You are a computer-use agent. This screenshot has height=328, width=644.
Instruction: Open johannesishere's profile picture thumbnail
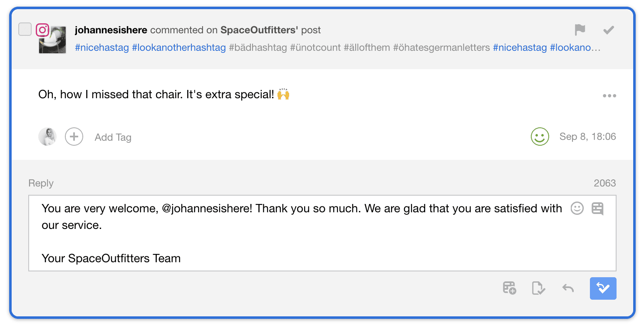pos(53,40)
